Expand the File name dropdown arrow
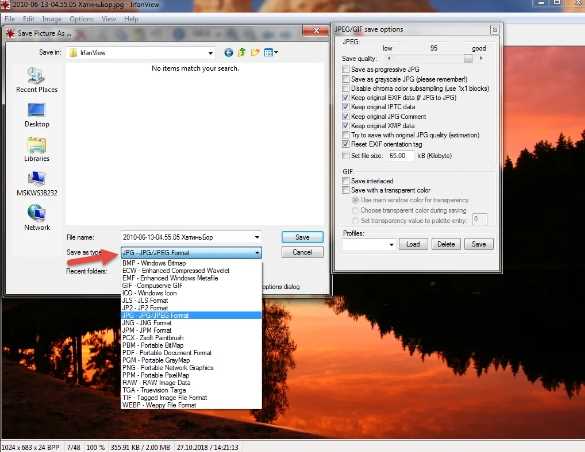585x452 pixels. click(x=257, y=237)
